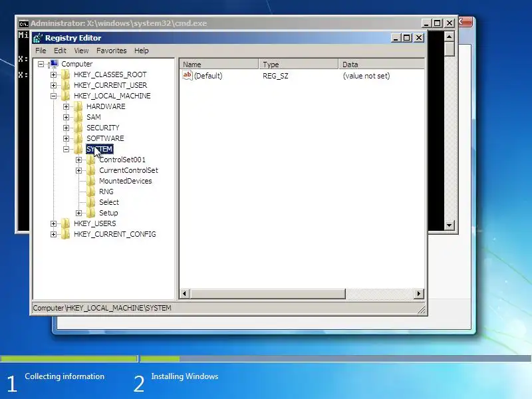Screen dimensions: 532x399
Task: Expand the ControlSet001 key
Action: pos(78,160)
